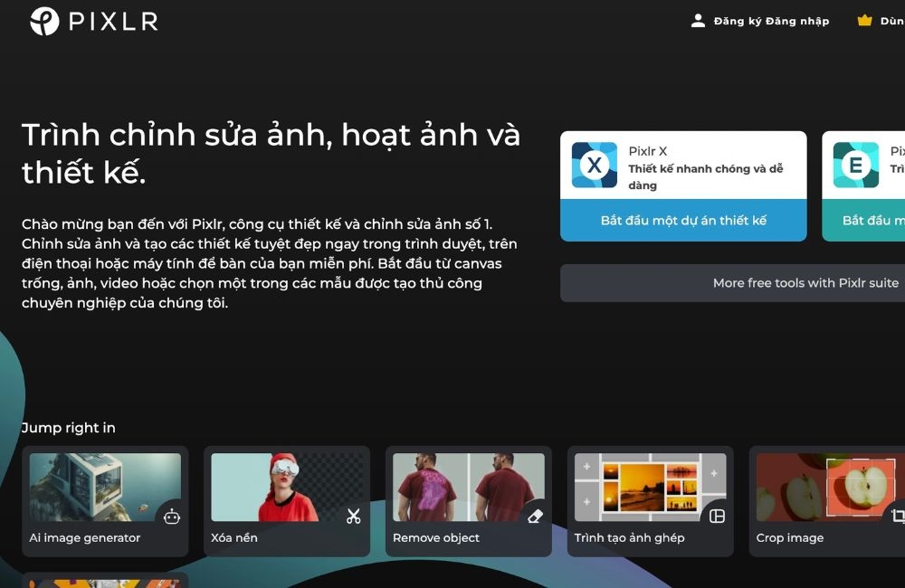The height and width of the screenshot is (588, 905).
Task: Select the Trình chỉnh sửa ảnh headline
Action: point(271,154)
